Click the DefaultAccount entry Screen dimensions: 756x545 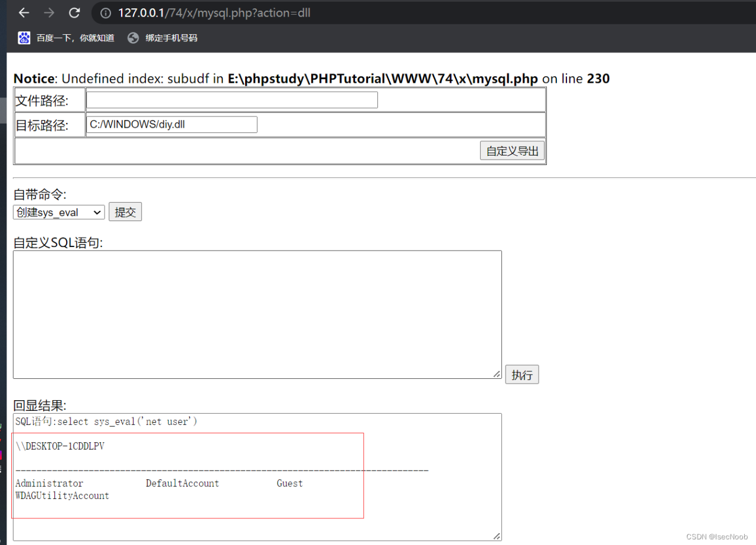[183, 484]
